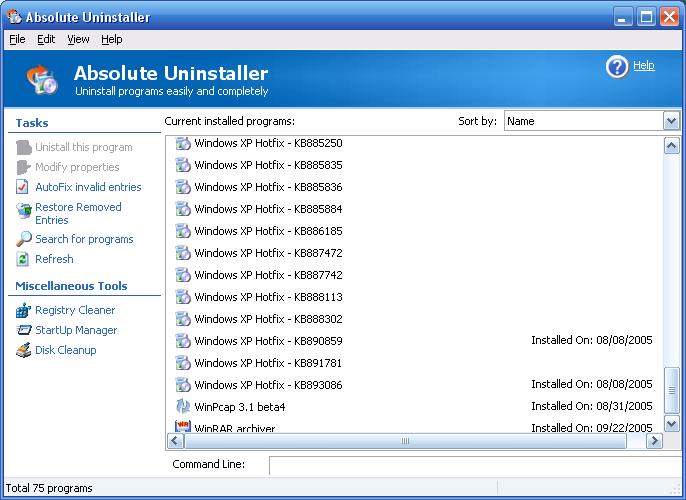Screen dimensions: 686x500
Task: Click the AutoFix invalid entries link
Action: click(88, 187)
